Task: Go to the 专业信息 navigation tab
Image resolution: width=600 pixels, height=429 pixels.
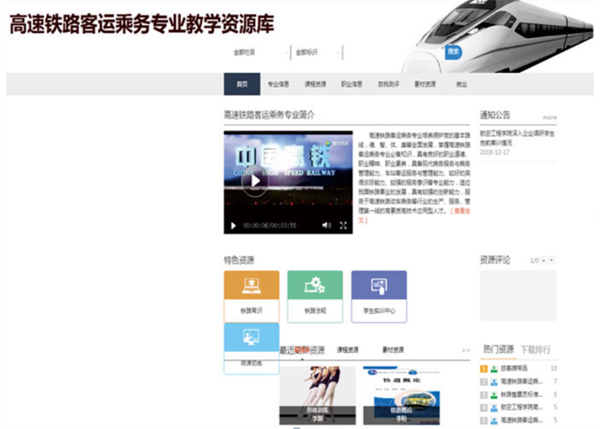Action: point(278,85)
